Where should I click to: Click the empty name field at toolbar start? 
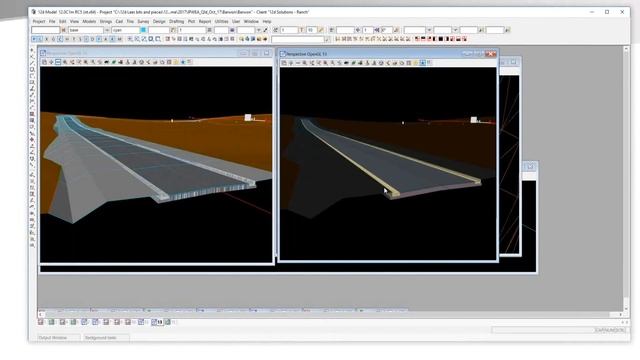click(45, 30)
